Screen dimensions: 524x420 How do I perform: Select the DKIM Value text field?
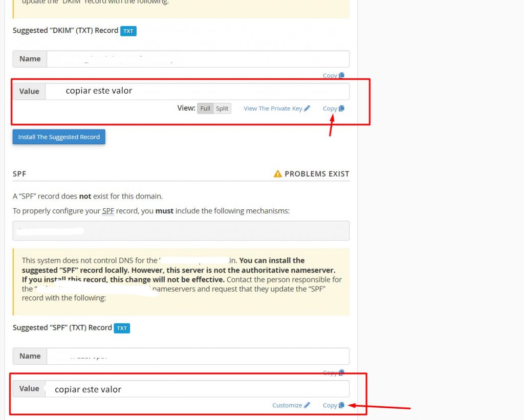pyautogui.click(x=198, y=91)
